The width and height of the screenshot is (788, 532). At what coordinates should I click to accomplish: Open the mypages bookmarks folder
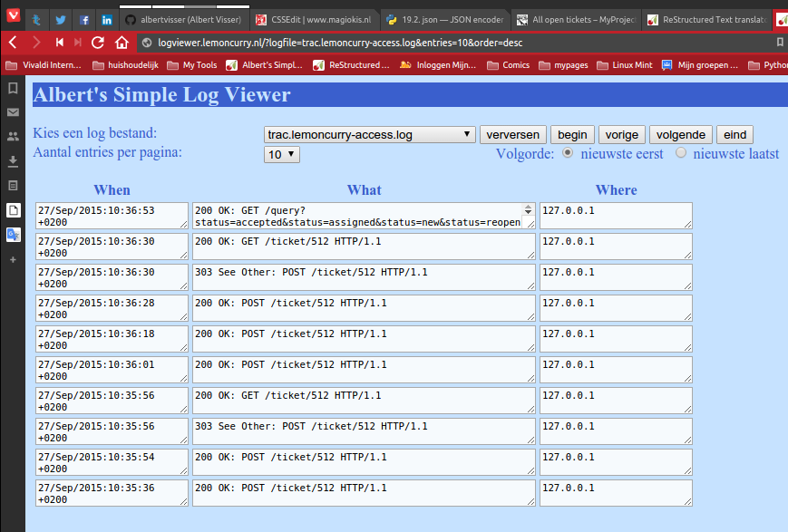point(563,65)
